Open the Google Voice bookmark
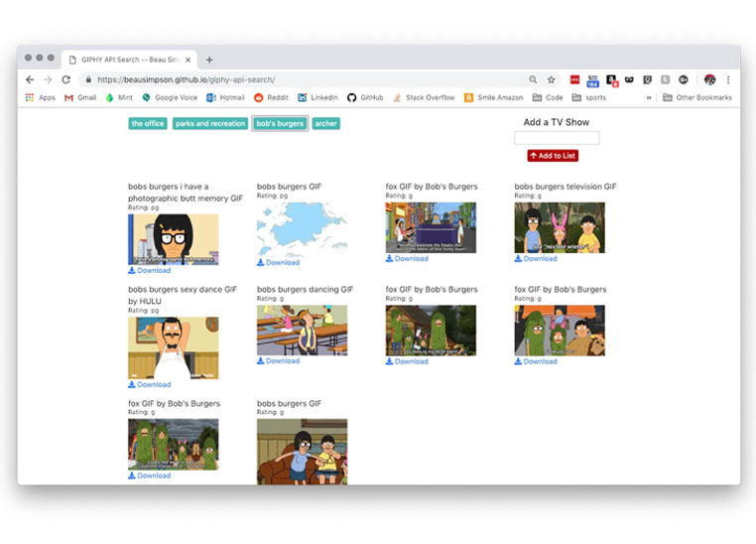This screenshot has width=756, height=544. coord(170,97)
